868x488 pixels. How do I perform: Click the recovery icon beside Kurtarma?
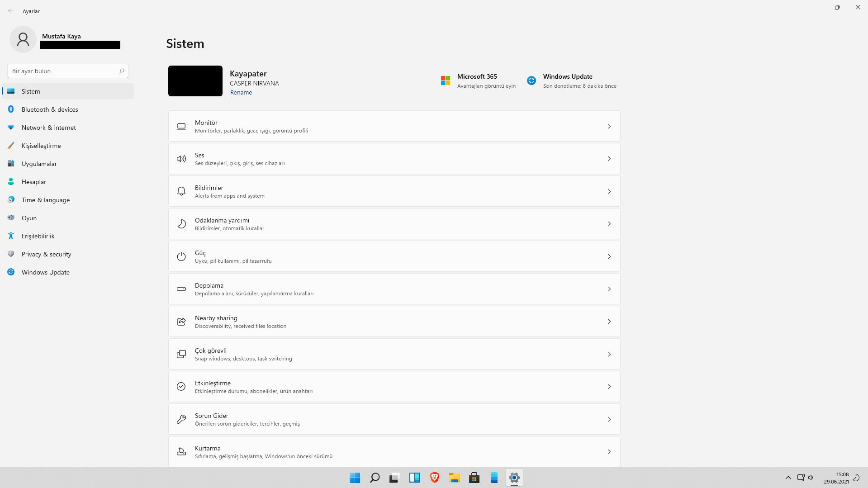pos(181,452)
